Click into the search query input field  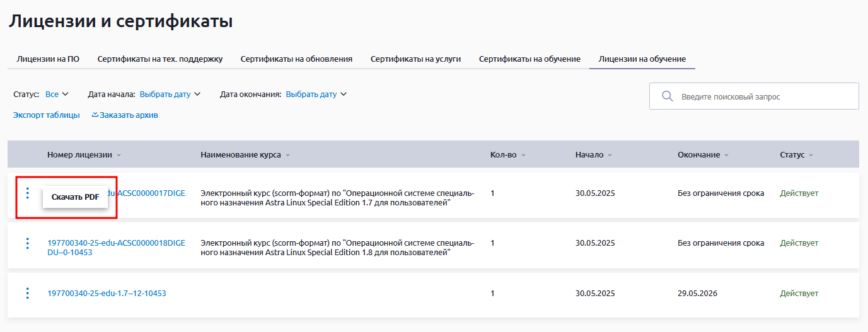(763, 96)
